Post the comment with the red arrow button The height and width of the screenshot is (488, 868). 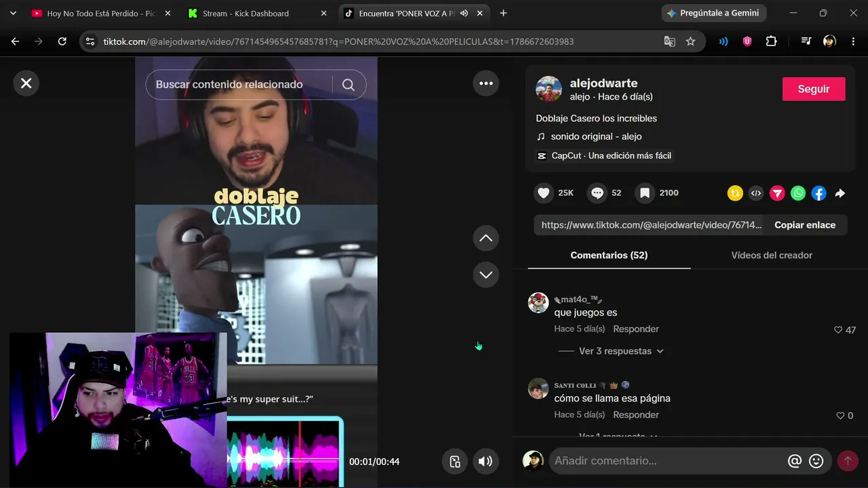847,461
